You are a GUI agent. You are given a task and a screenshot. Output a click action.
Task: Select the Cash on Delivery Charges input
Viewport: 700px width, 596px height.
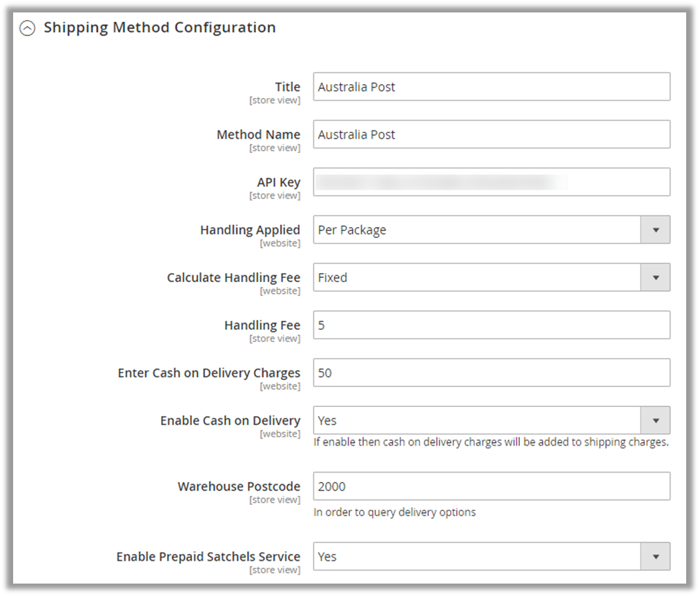[x=491, y=372]
